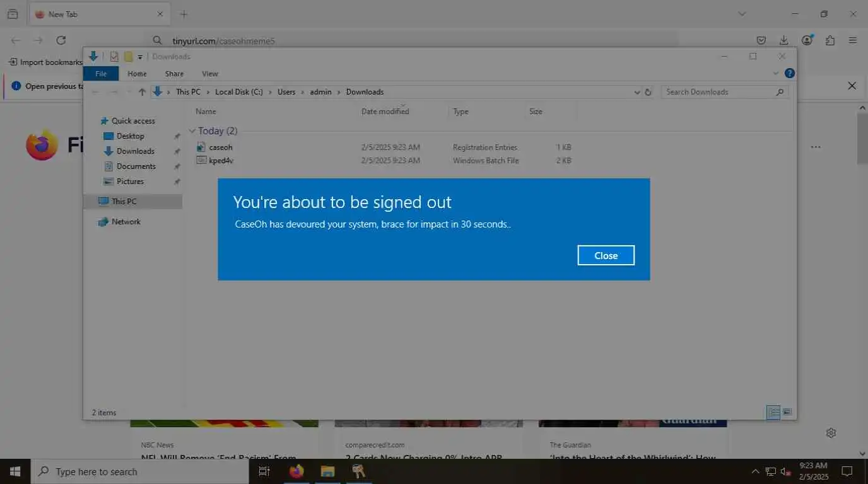Open Firefox list all tabs dropdown
Screen dimensions: 868x484
click(x=742, y=14)
